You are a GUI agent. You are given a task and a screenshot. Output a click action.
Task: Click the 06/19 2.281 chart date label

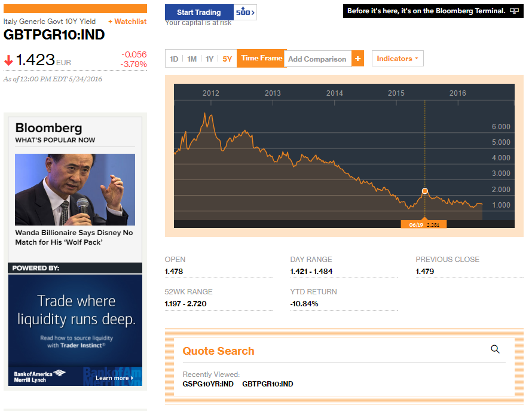point(424,224)
